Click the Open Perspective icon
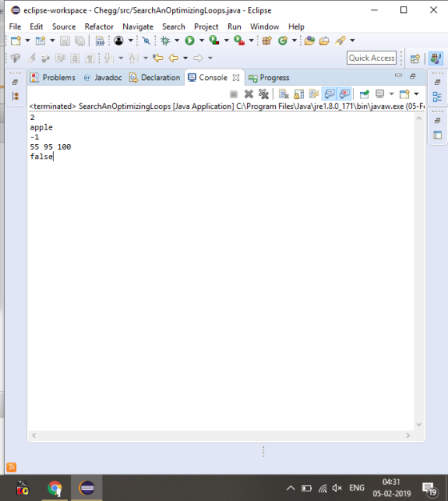448x501 pixels. [x=414, y=58]
